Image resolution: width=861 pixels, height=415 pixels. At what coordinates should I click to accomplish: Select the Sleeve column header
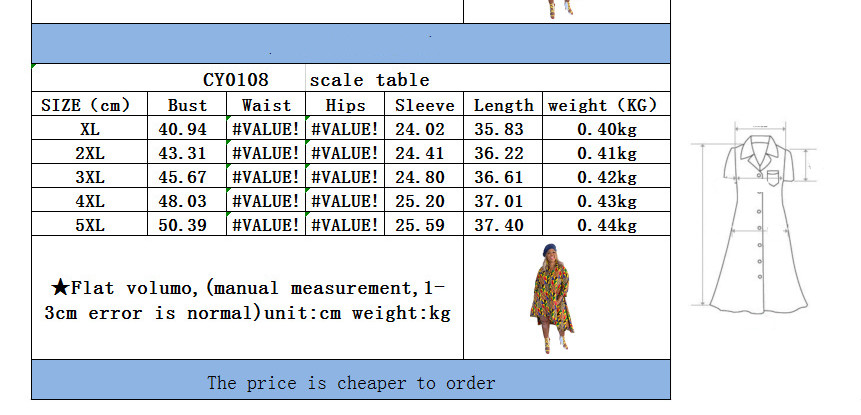pyautogui.click(x=424, y=105)
